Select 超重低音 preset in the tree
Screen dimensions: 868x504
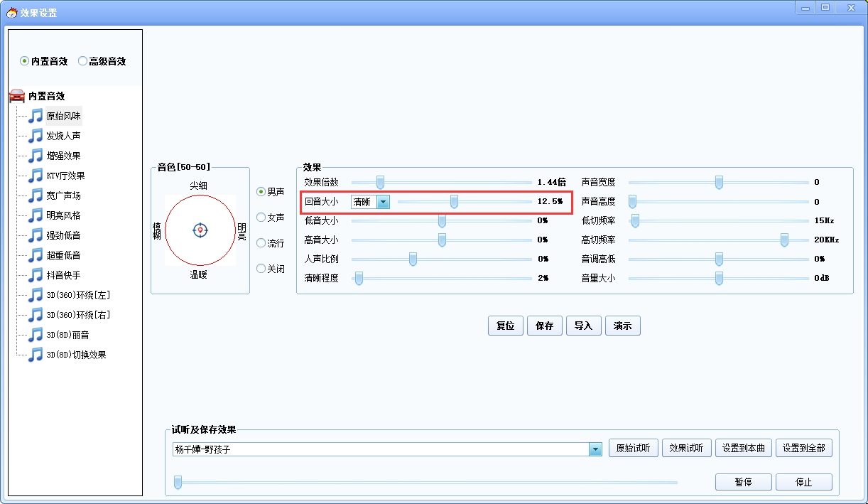coord(63,255)
